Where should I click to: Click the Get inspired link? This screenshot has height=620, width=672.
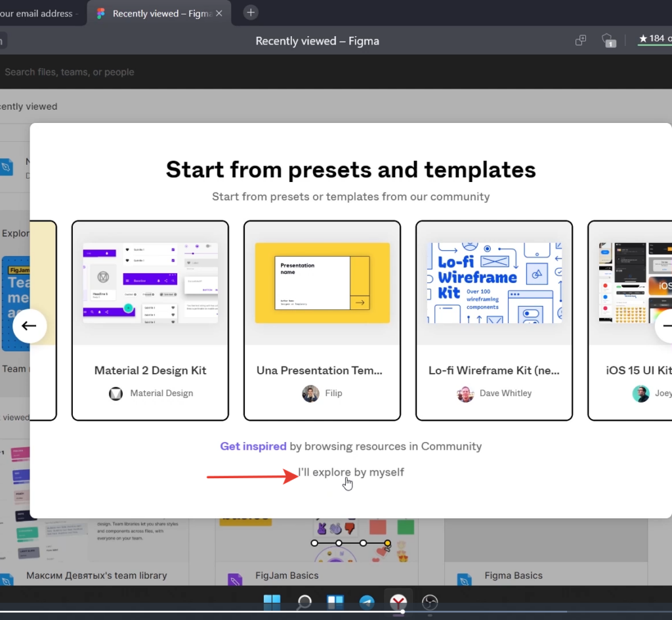(x=253, y=447)
